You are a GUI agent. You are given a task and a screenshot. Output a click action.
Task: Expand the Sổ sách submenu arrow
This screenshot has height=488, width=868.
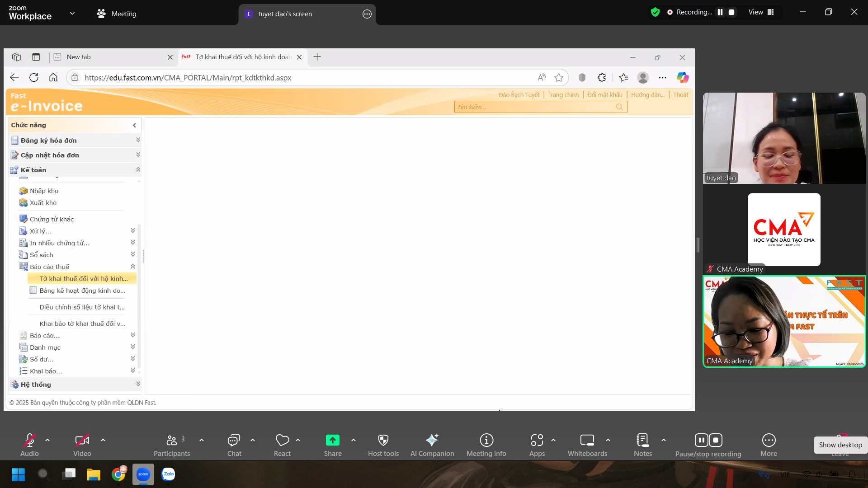(x=132, y=255)
